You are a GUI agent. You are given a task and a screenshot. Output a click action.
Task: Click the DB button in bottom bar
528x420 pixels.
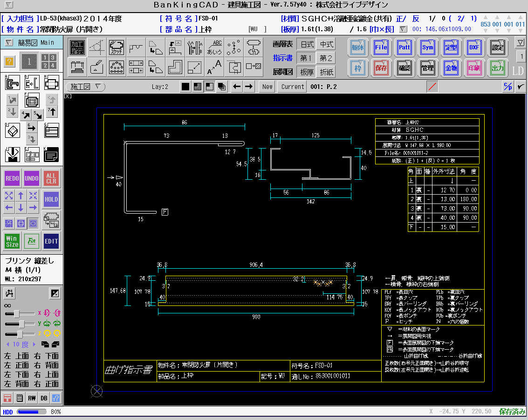tap(44, 398)
